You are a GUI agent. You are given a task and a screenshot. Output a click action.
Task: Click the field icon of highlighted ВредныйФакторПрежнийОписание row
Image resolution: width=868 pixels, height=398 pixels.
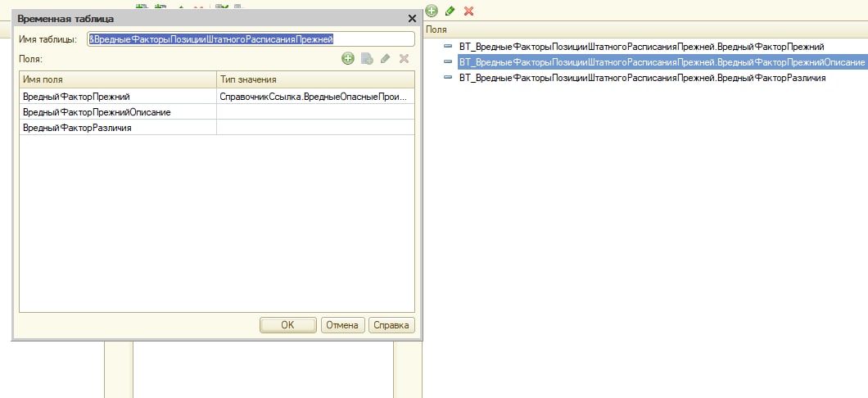tap(448, 62)
